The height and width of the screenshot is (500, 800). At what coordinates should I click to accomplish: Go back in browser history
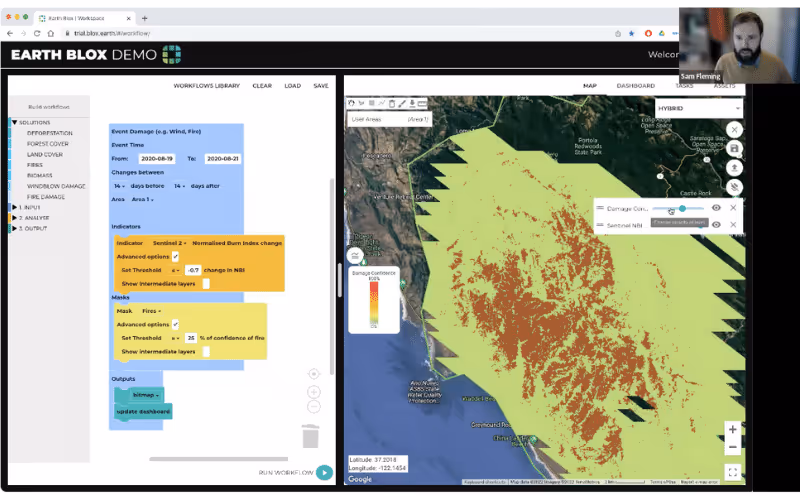[10, 33]
